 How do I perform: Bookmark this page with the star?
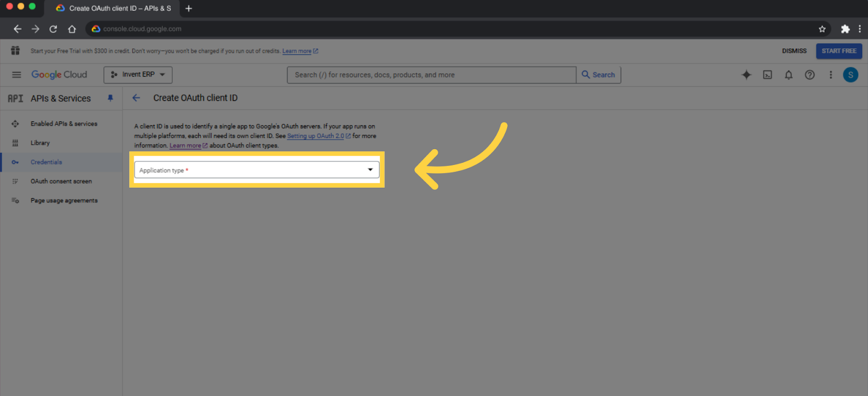coord(822,29)
